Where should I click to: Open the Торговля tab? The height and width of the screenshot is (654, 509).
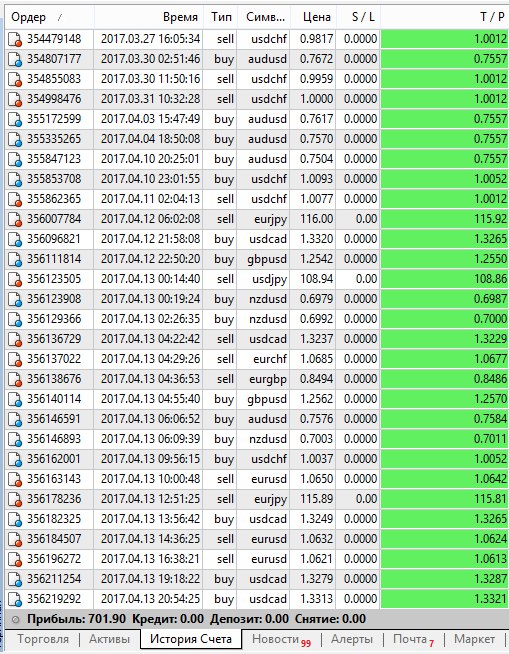[x=43, y=639]
